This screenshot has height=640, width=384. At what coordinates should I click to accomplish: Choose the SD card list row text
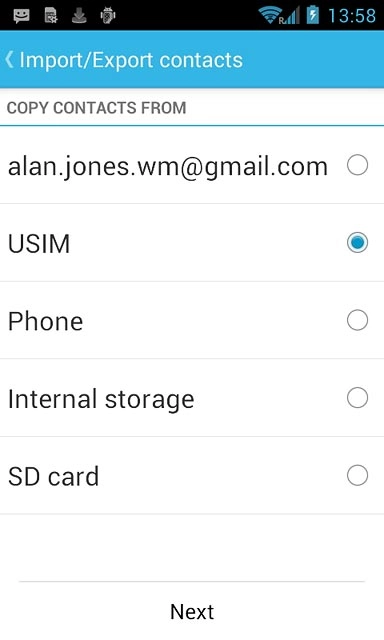click(53, 476)
